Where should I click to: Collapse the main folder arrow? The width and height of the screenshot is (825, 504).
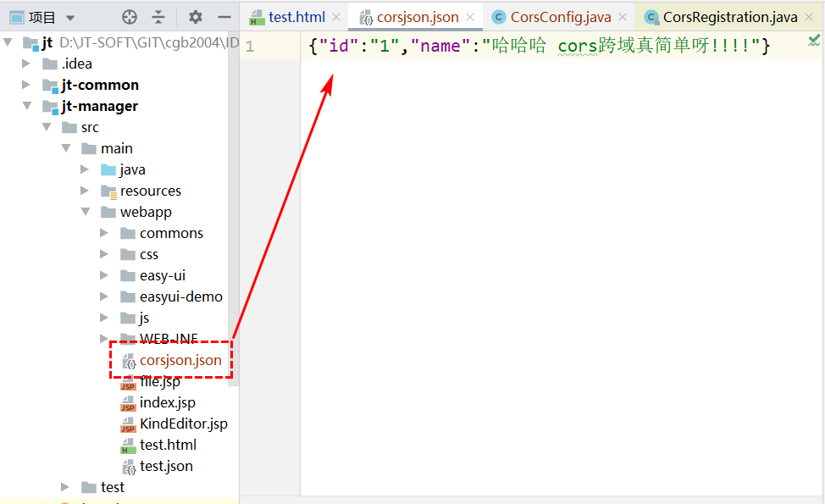pos(66,148)
